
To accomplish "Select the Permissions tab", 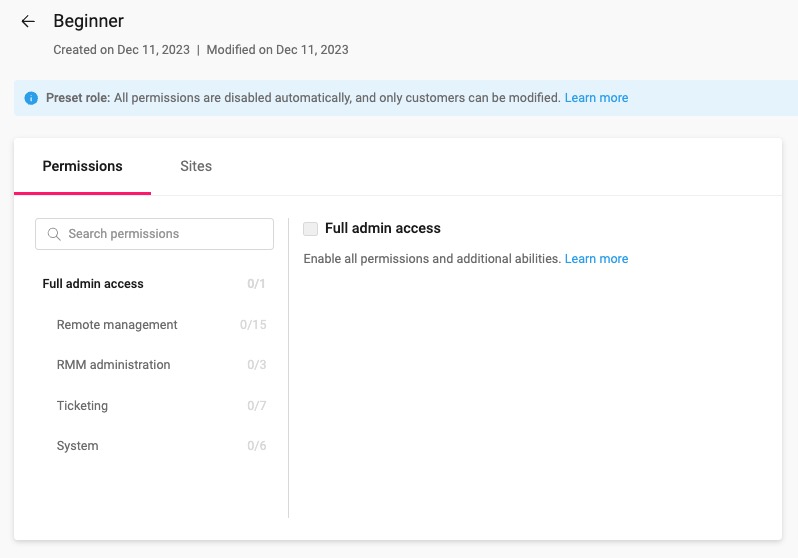I will tap(82, 166).
